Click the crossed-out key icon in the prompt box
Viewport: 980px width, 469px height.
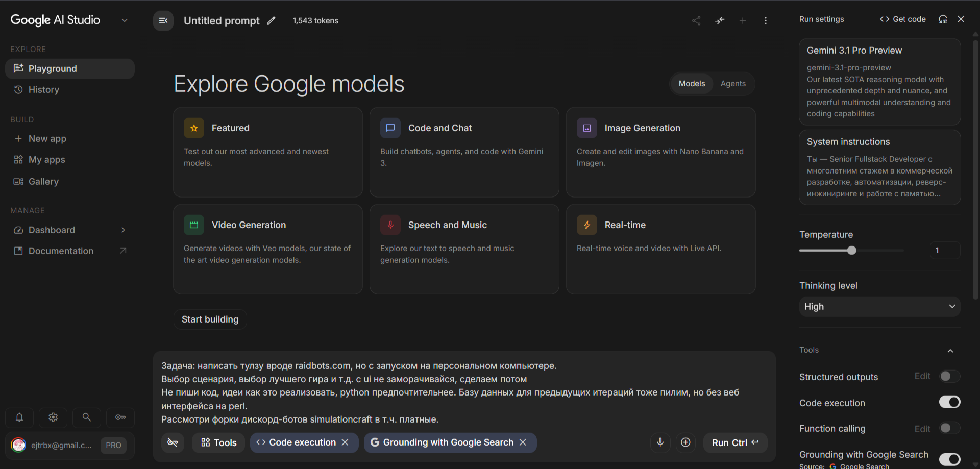tap(173, 442)
